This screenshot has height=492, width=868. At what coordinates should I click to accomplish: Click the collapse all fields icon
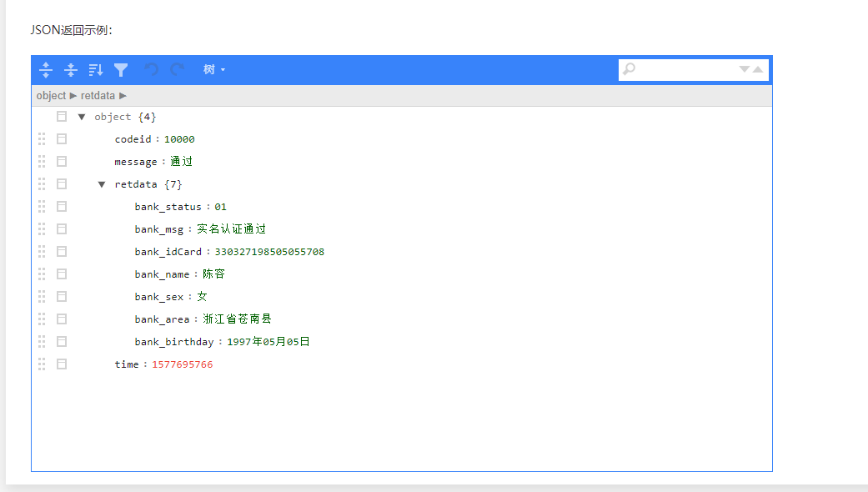[x=71, y=70]
